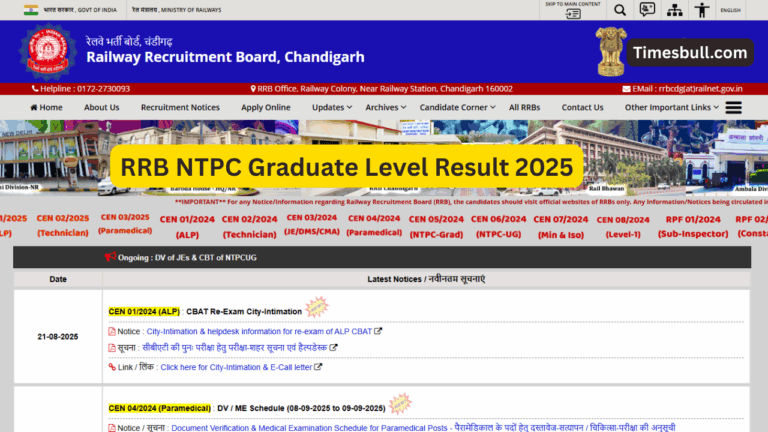Click external link icon after Hindi हेल्पडेस्क text
This screenshot has width=768, height=432.
pyautogui.click(x=333, y=347)
